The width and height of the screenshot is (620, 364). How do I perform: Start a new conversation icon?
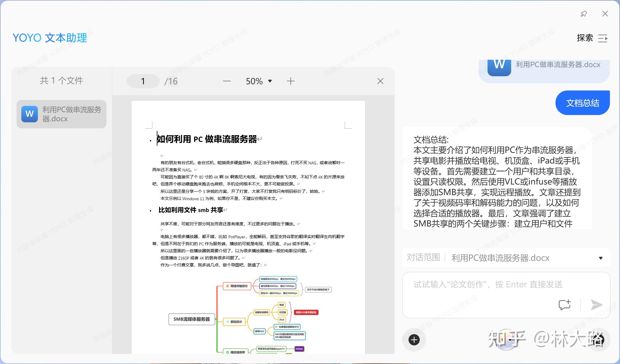564,305
